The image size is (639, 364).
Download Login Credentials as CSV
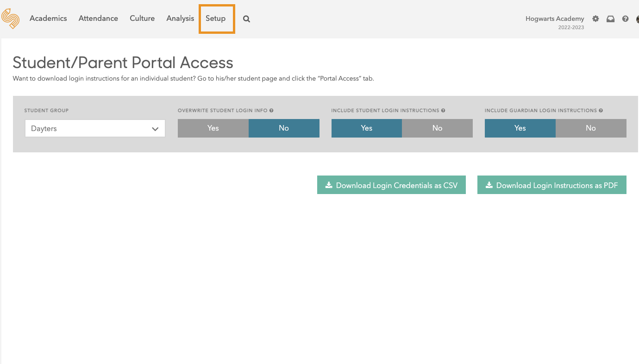[x=391, y=185]
